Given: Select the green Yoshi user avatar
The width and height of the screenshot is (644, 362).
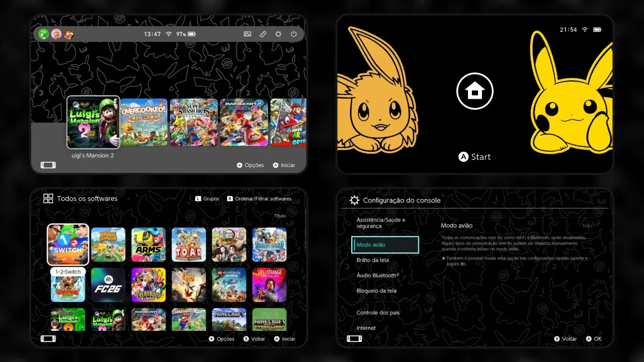Looking at the screenshot, I should (x=44, y=34).
